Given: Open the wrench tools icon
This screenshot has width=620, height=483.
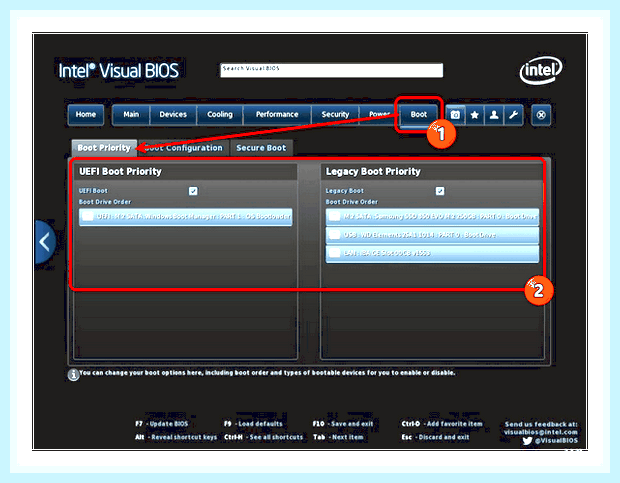Looking at the screenshot, I should click(513, 115).
